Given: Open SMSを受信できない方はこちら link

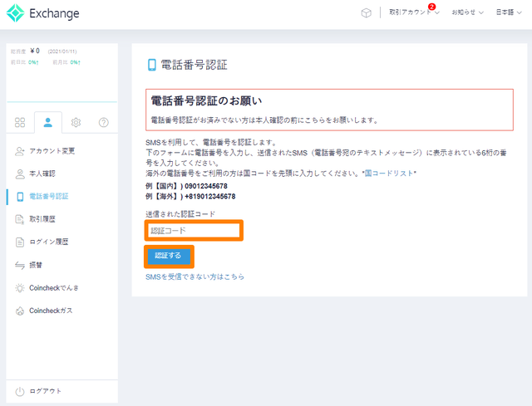Looking at the screenshot, I should [195, 276].
